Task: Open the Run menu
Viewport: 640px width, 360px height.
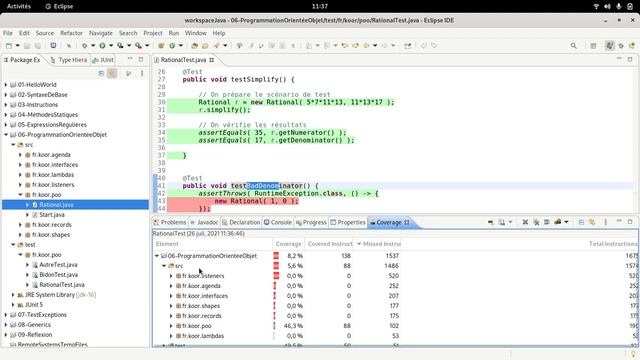Action: point(174,33)
